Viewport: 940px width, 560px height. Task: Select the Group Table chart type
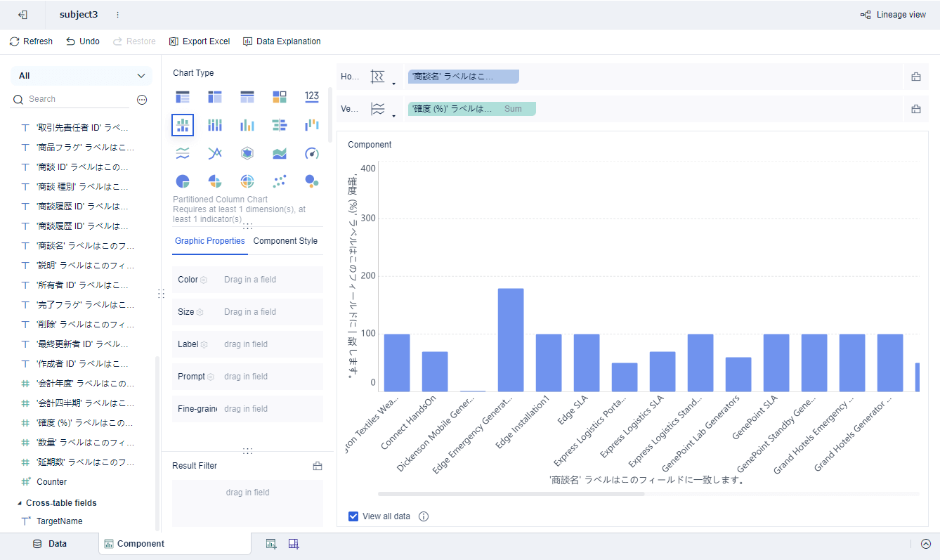pos(183,96)
